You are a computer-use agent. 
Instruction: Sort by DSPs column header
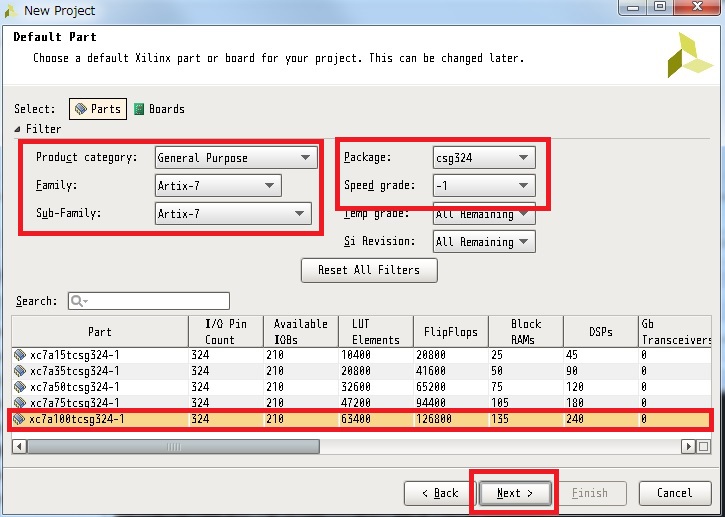601,332
